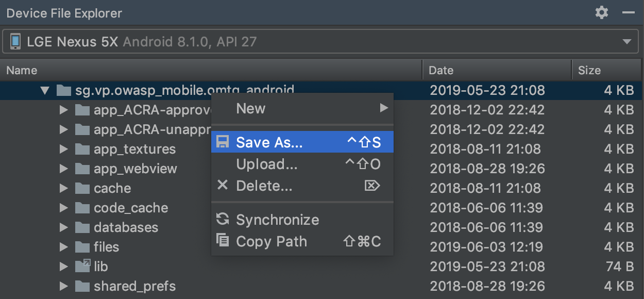Collapse the sg.vp.owasp_mobile.omtg_android folder
Image resolution: width=644 pixels, height=299 pixels.
[45, 91]
